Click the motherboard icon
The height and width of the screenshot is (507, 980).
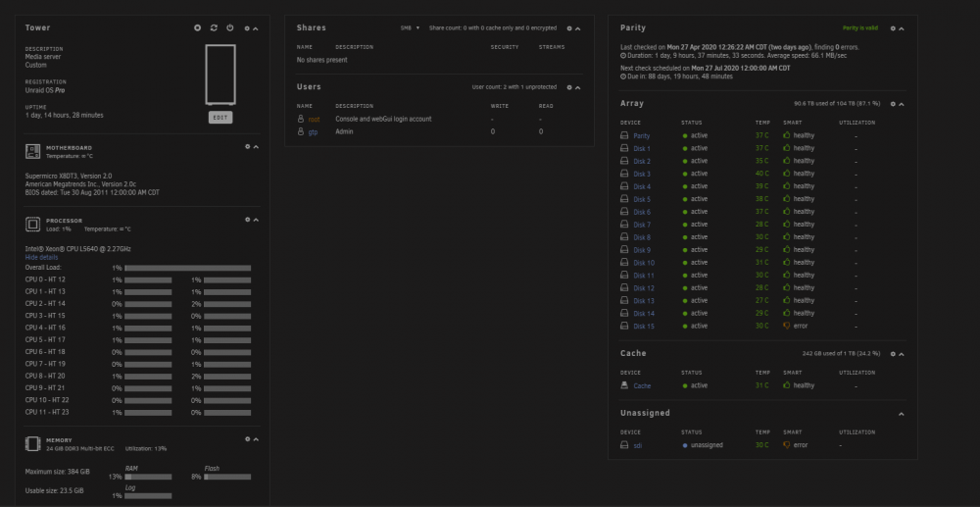pos(32,151)
